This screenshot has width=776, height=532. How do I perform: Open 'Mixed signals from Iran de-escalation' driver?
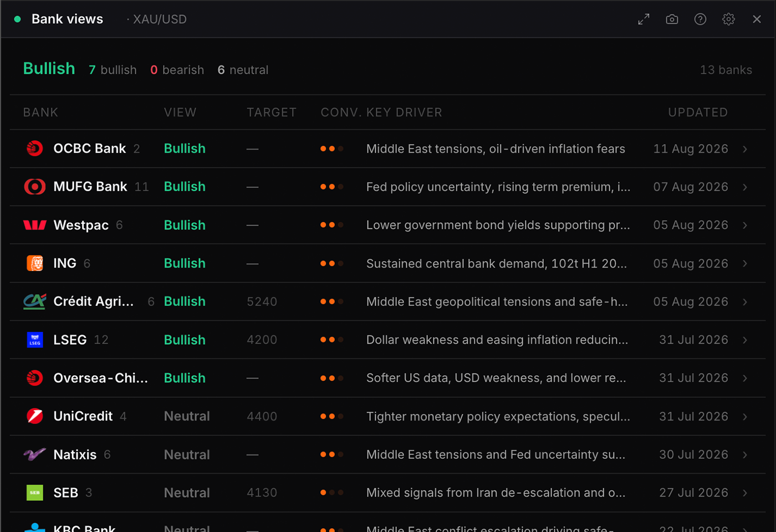(x=496, y=493)
